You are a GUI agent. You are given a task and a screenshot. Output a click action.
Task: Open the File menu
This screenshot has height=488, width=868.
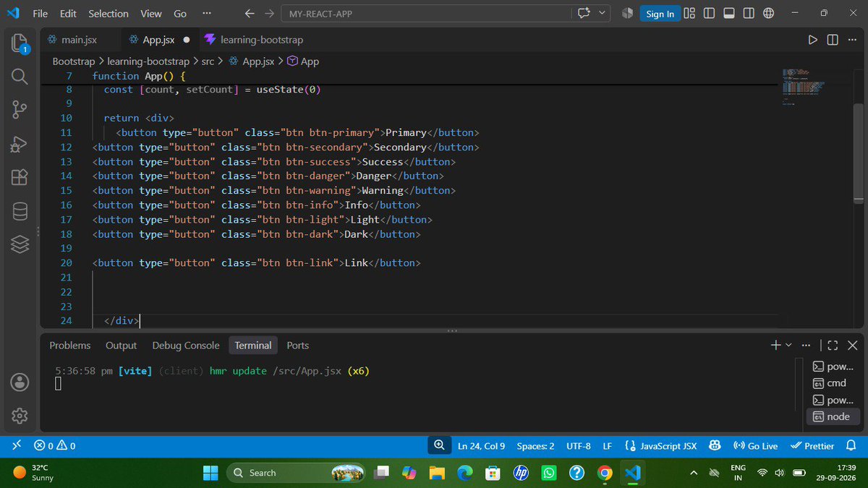[x=41, y=14]
